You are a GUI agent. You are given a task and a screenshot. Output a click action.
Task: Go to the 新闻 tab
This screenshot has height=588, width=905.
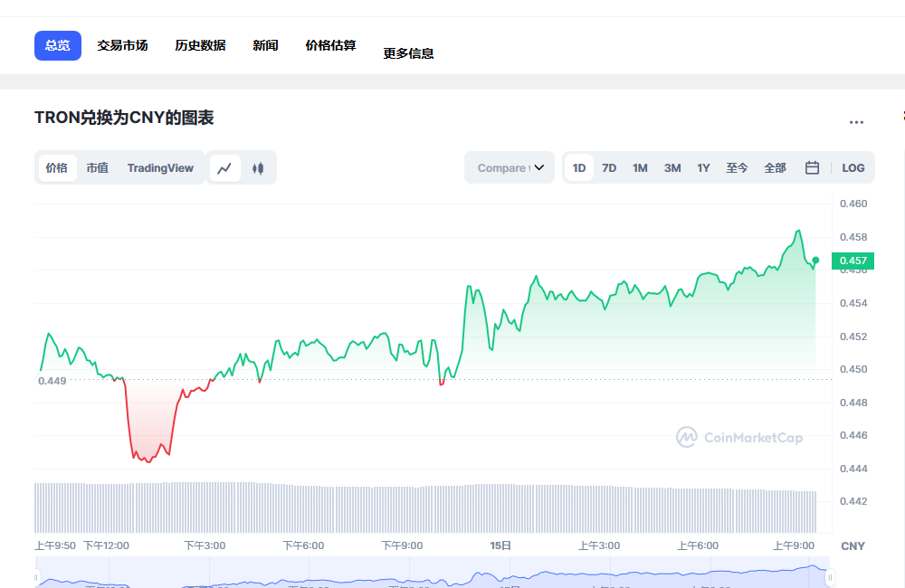click(x=265, y=45)
